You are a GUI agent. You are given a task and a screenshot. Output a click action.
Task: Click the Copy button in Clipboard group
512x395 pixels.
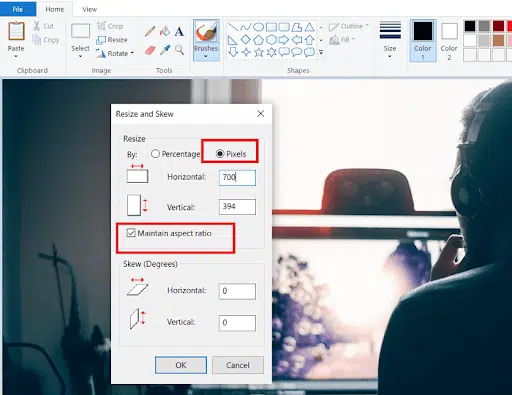(x=46, y=40)
